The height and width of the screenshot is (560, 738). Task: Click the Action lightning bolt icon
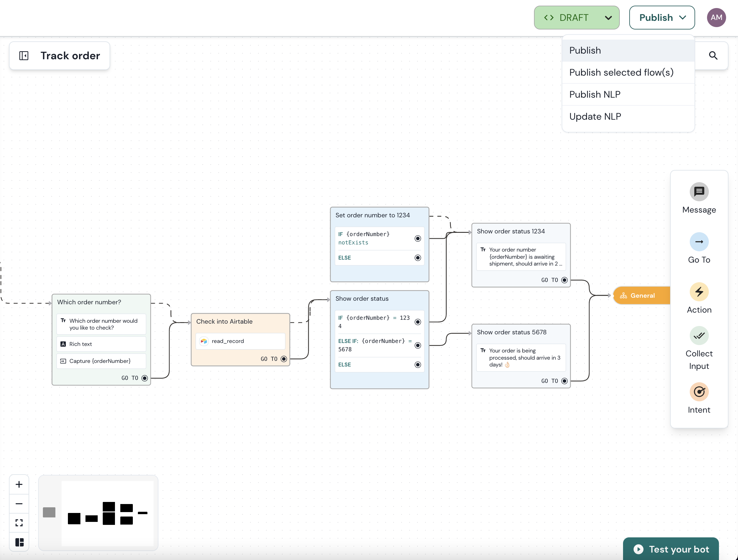(x=699, y=292)
